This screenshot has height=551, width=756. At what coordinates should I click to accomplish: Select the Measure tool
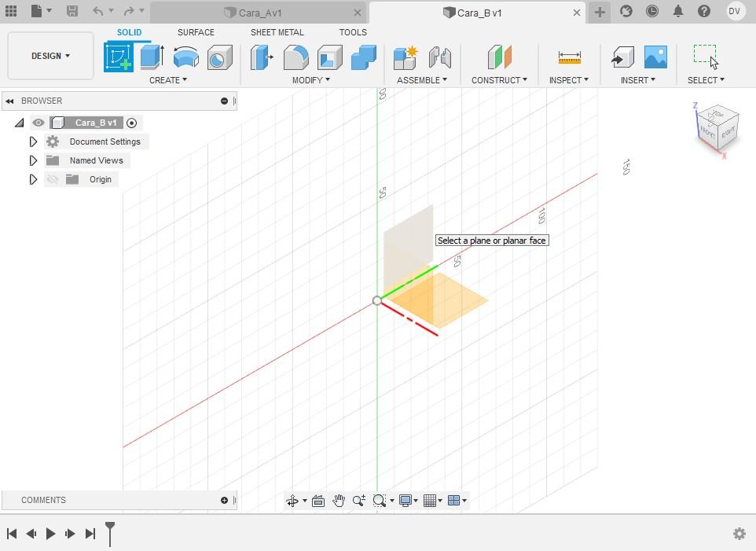tap(570, 57)
